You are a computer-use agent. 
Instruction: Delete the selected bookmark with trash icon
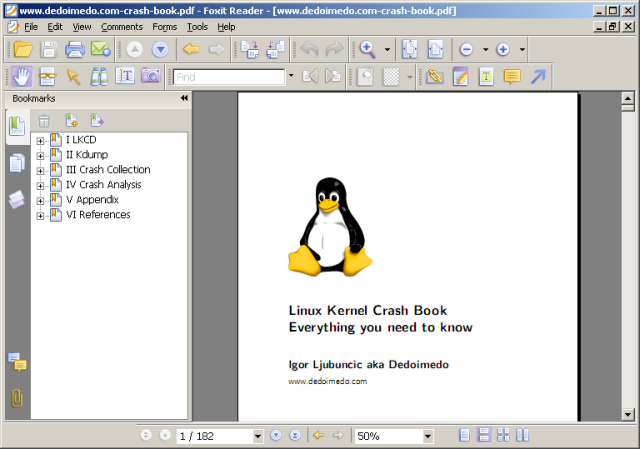44,121
